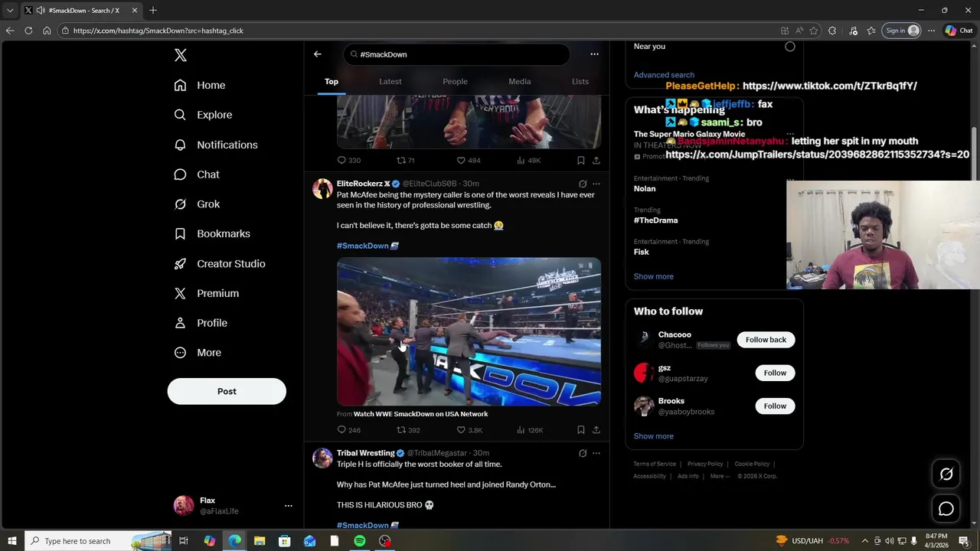
Task: Open EliteRockerz X profile avatar
Action: point(322,188)
